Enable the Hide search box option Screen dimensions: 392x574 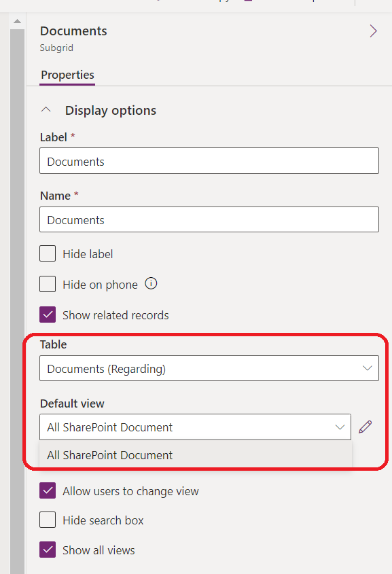point(48,520)
